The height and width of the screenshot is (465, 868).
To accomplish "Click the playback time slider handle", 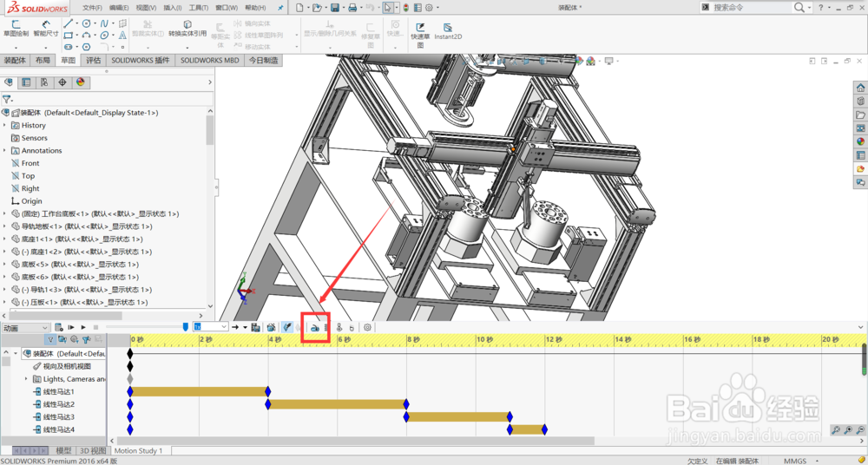I will tap(186, 327).
